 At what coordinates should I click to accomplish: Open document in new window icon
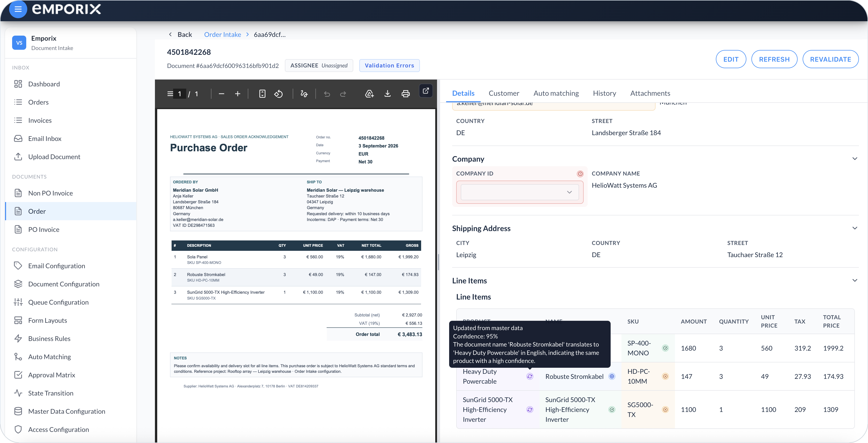tap(426, 90)
